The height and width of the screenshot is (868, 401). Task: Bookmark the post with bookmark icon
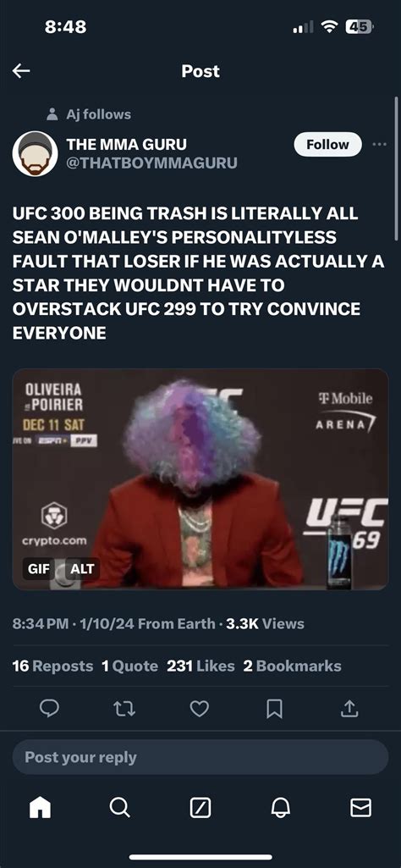coord(275,709)
